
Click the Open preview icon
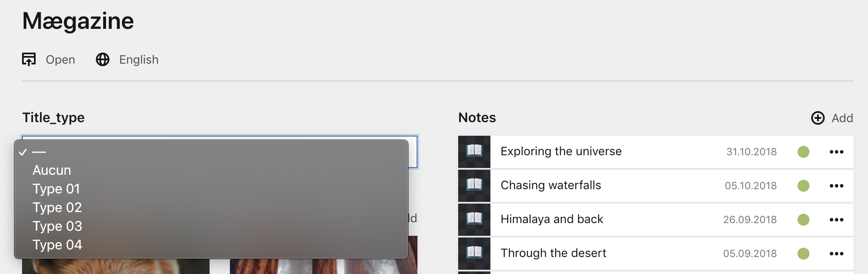pos(29,59)
